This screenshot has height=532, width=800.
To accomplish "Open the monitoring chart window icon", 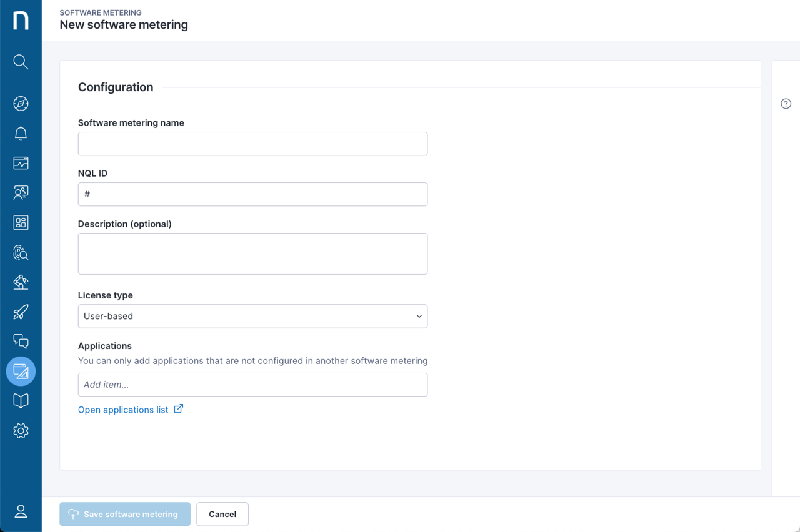I will coord(21,163).
